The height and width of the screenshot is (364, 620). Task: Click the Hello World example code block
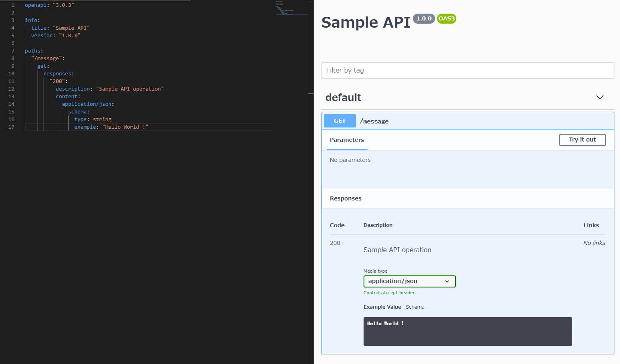[x=468, y=331]
